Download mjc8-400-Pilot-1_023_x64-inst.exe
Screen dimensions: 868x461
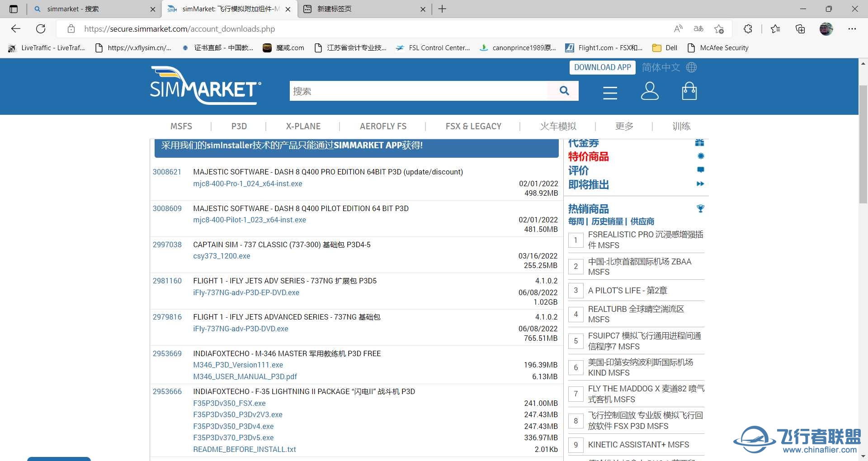point(250,220)
